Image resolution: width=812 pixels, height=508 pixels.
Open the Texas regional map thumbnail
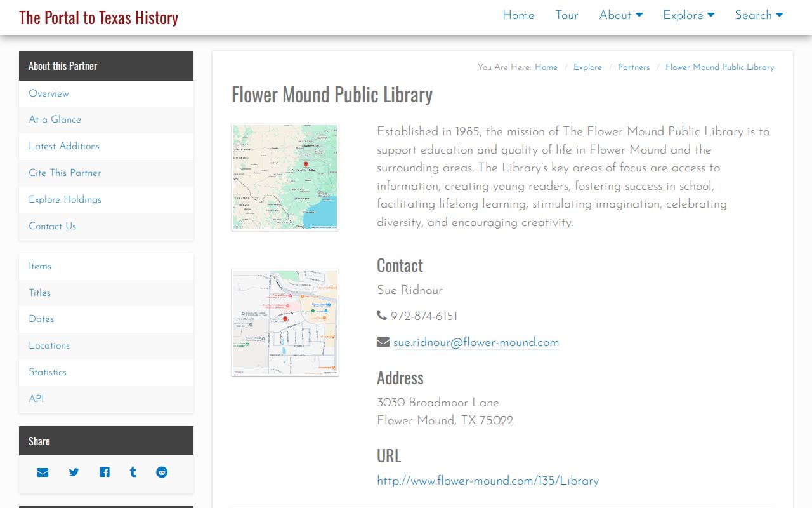pyautogui.click(x=285, y=177)
